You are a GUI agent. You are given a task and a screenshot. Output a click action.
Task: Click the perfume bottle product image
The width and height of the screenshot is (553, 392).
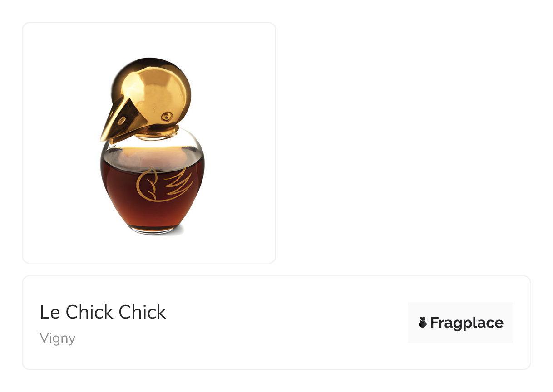[152, 146]
